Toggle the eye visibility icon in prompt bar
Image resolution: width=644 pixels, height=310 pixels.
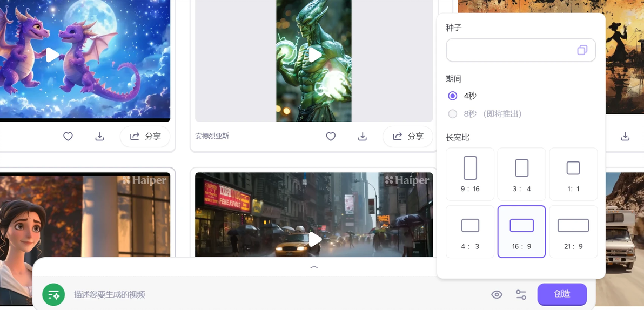pos(497,294)
